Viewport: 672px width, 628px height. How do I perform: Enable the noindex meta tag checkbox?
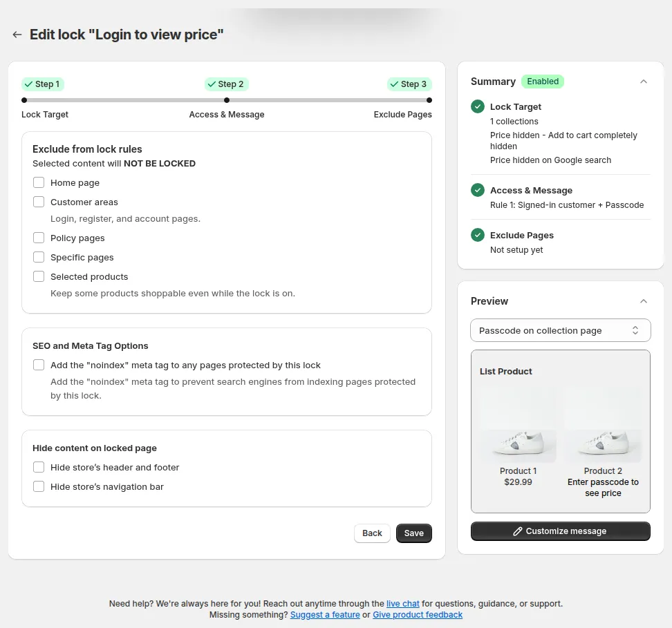(x=39, y=365)
